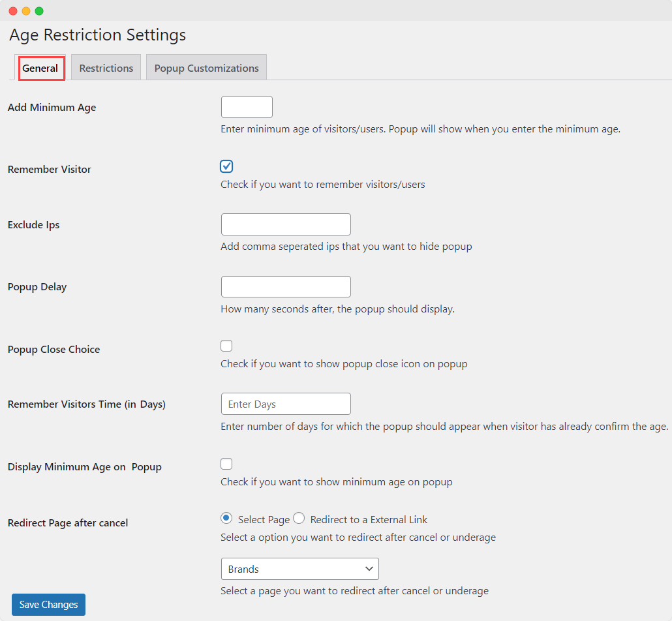Select the highlighted General tab

click(x=40, y=67)
